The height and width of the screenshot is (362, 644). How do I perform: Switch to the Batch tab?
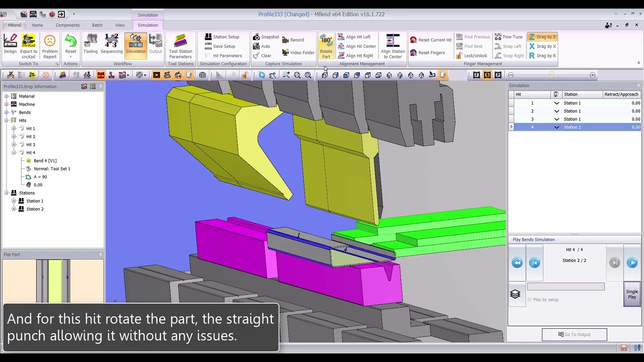[97, 25]
